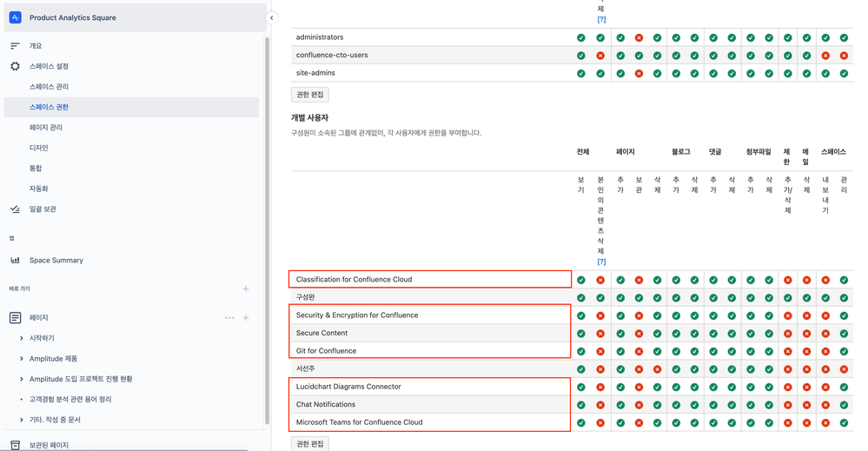Select the user name 구성완
The image size is (868, 451).
click(305, 297)
